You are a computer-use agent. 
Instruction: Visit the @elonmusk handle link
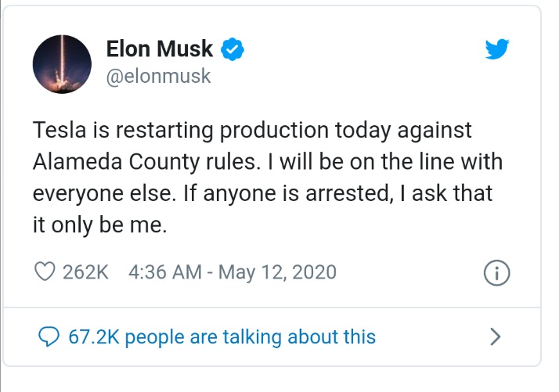pyautogui.click(x=158, y=77)
